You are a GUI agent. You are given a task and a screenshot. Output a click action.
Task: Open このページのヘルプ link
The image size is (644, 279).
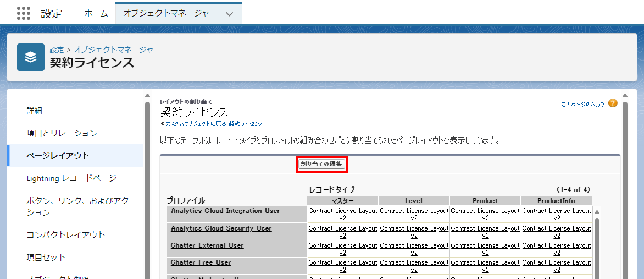[x=582, y=104]
